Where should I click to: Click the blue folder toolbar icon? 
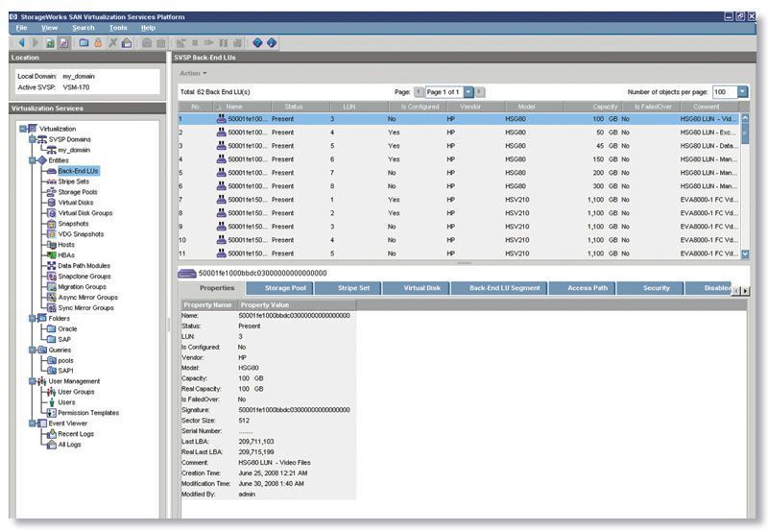click(x=84, y=43)
